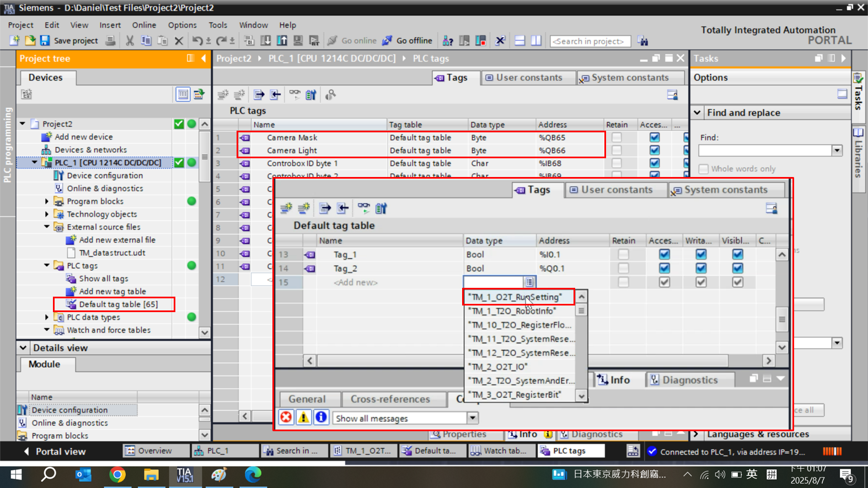The image size is (868, 488).
Task: Upload from device via toolbar icon
Action: pos(282,40)
